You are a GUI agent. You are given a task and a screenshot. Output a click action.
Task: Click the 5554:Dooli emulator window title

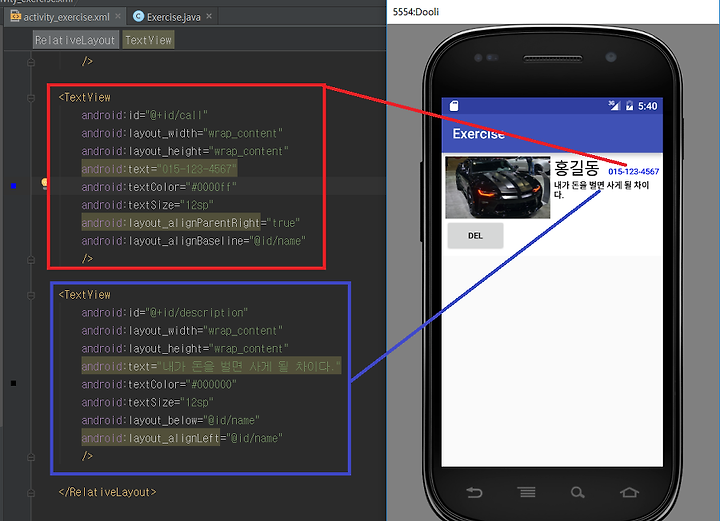pos(416,12)
